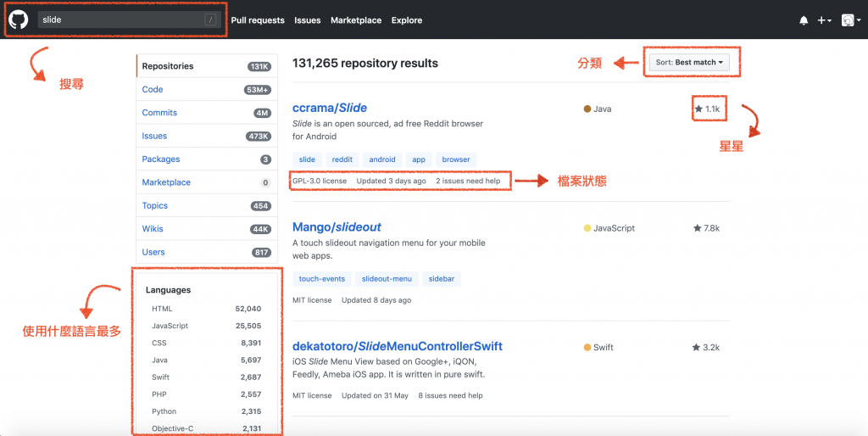The image size is (868, 436).
Task: Click the Updated on 31 May text
Action: tap(375, 395)
